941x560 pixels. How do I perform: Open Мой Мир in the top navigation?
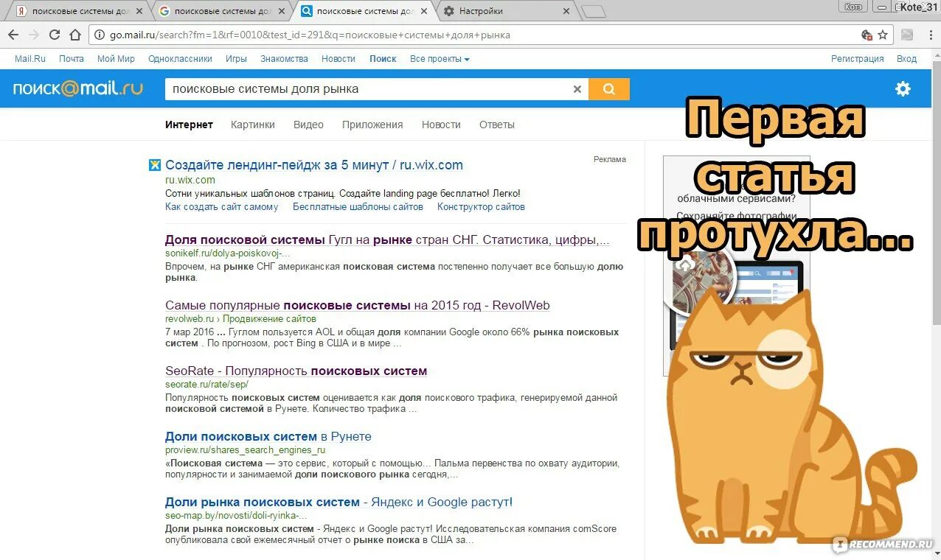[x=116, y=59]
